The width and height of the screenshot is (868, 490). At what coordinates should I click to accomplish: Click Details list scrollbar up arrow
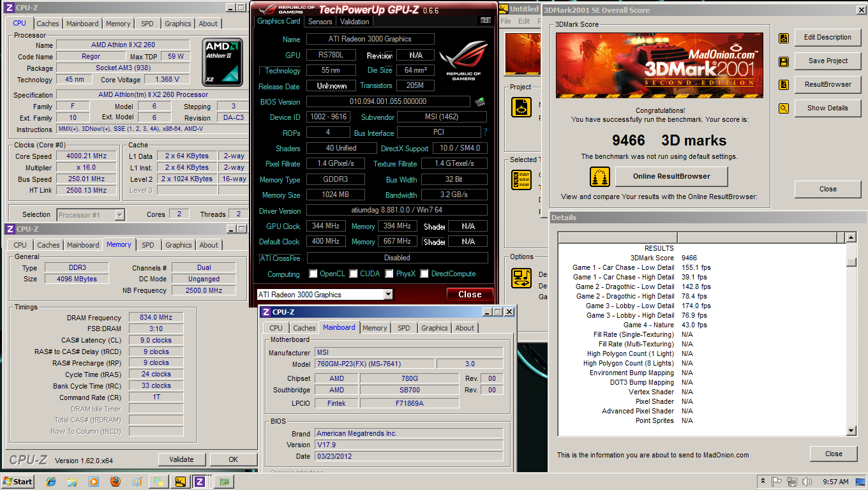pyautogui.click(x=851, y=238)
